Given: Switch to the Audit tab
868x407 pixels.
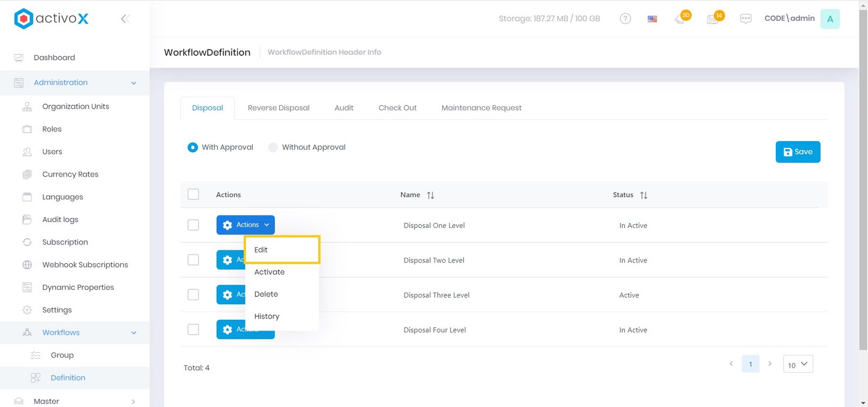Looking at the screenshot, I should pyautogui.click(x=344, y=108).
